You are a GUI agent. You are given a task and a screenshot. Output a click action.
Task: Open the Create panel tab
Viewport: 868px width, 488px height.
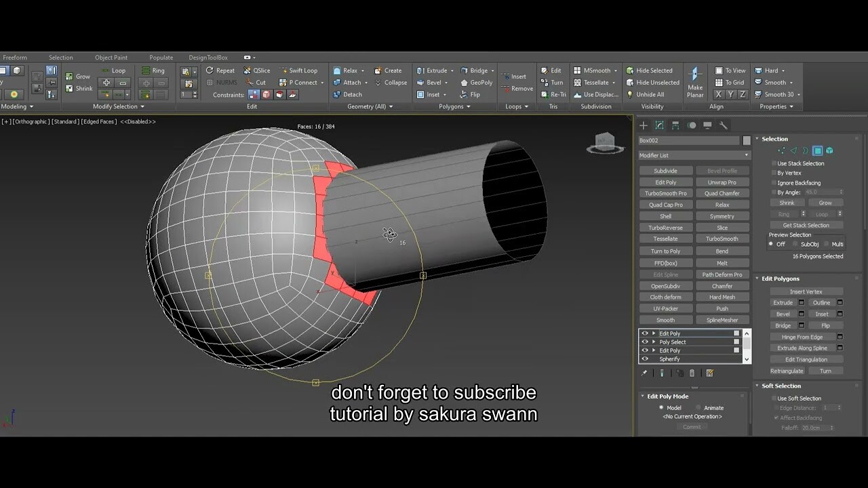tap(643, 125)
